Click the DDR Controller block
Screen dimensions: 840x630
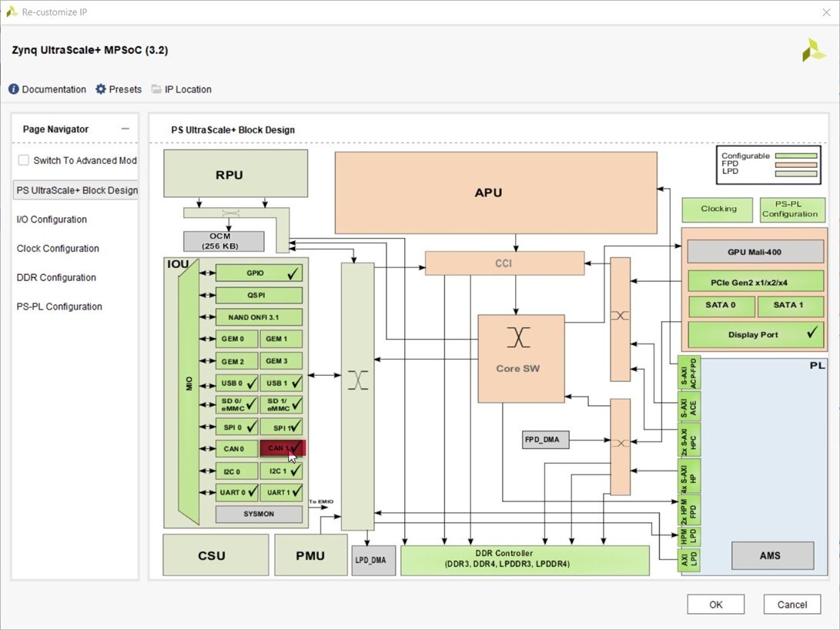tap(525, 559)
